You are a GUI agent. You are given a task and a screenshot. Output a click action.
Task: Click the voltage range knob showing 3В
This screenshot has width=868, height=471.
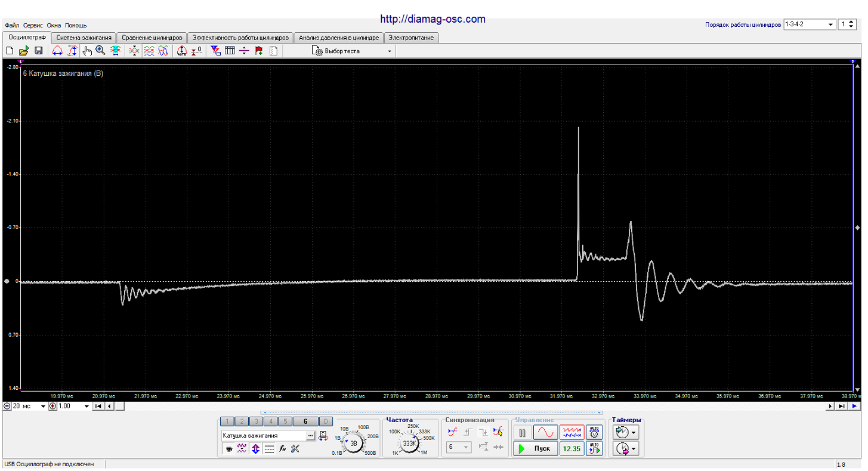(x=353, y=444)
